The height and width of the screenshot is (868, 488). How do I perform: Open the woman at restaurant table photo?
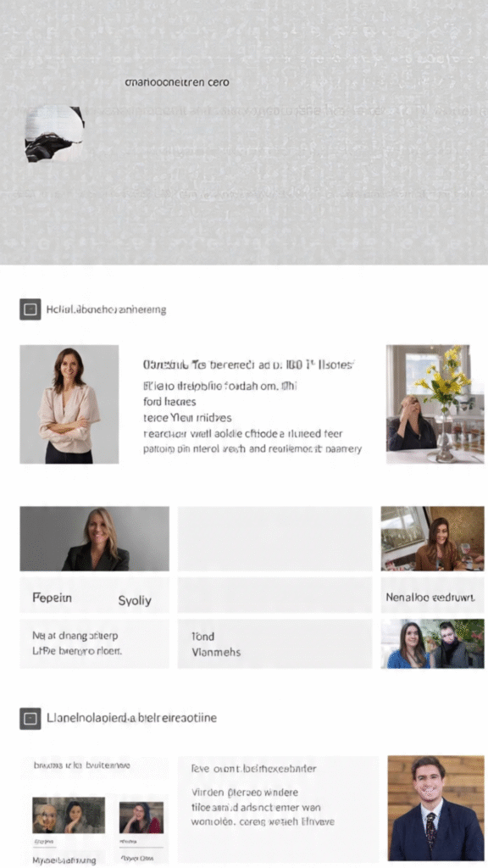tap(433, 538)
